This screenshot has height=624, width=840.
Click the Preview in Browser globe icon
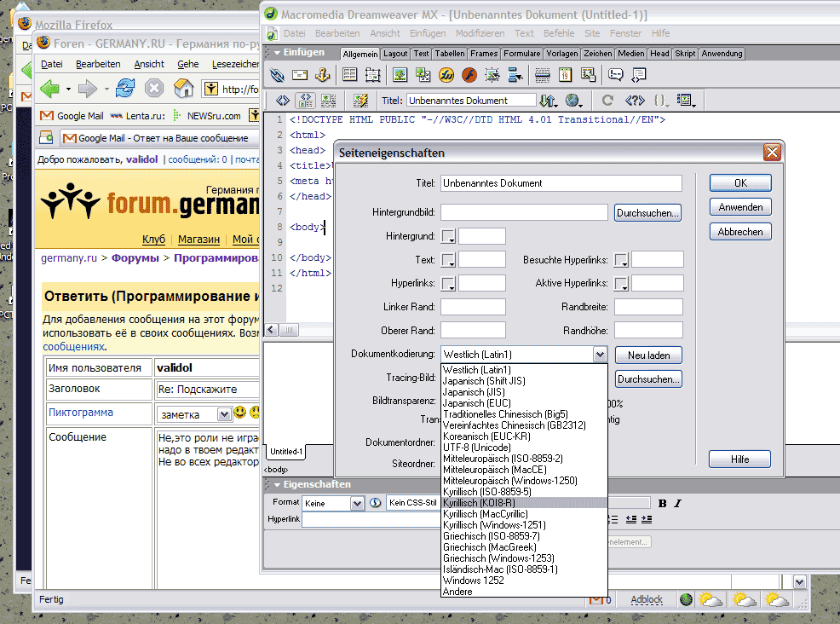coord(573,101)
